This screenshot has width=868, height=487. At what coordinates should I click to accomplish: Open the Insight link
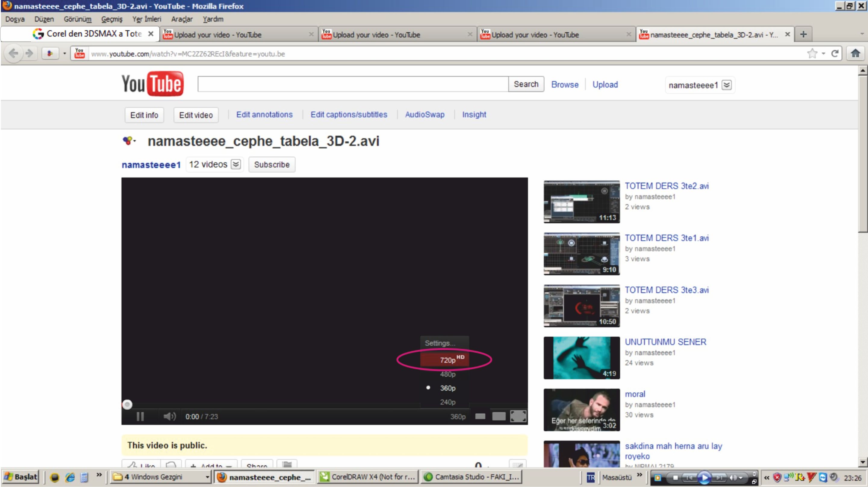474,114
